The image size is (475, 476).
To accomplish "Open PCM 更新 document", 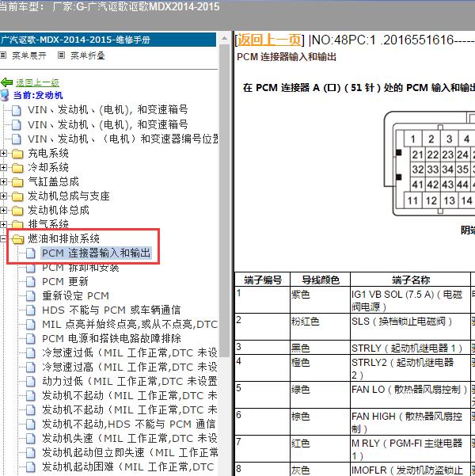I will click(x=65, y=282).
